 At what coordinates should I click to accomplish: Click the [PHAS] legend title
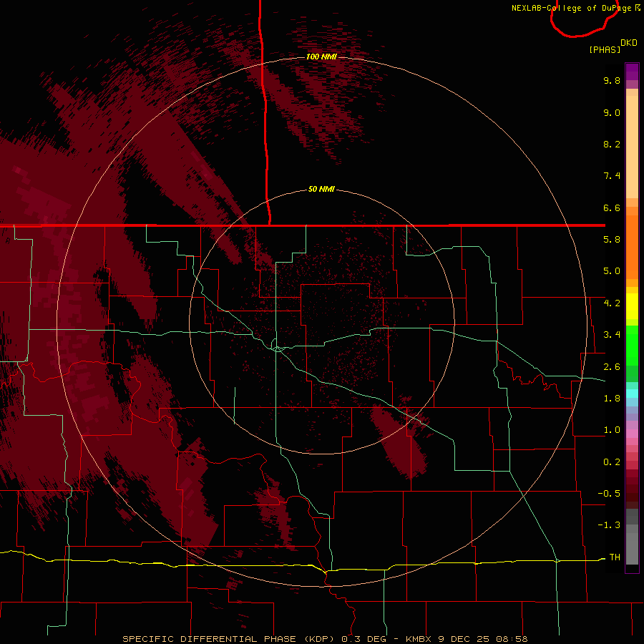[x=605, y=49]
